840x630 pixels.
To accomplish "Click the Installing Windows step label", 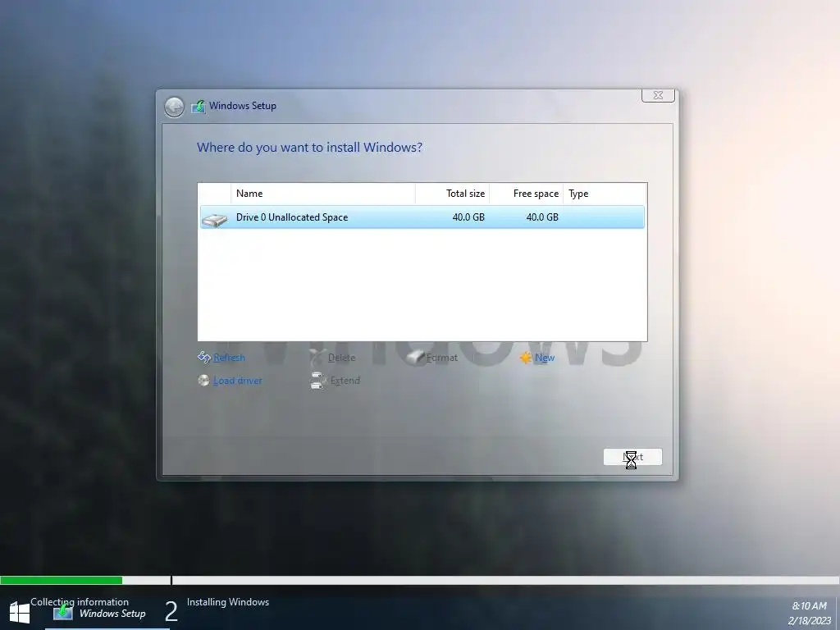I will 228,602.
